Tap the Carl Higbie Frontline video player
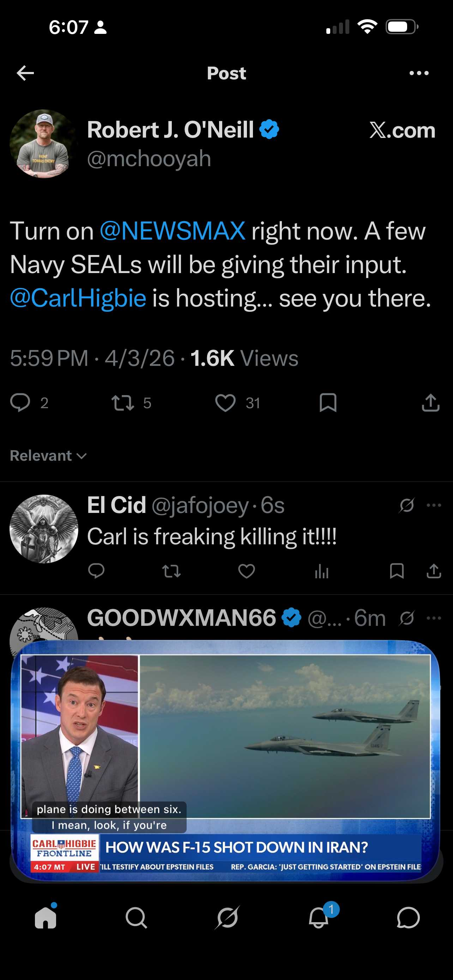Image resolution: width=453 pixels, height=980 pixels. (226, 757)
